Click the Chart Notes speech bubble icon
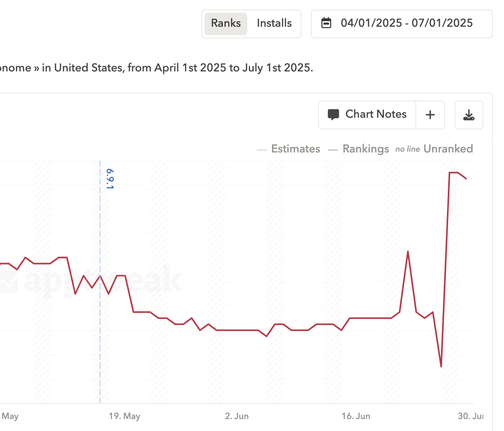Image resolution: width=504 pixels, height=431 pixels. click(x=333, y=115)
